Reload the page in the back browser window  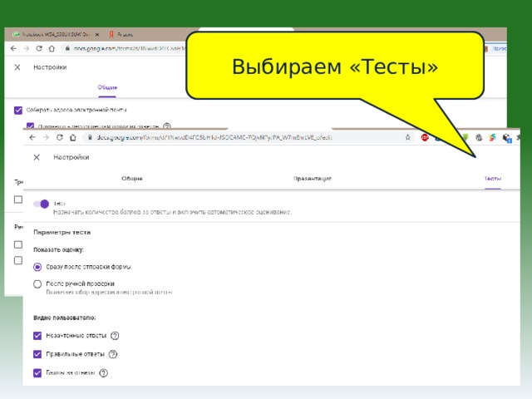point(39,48)
